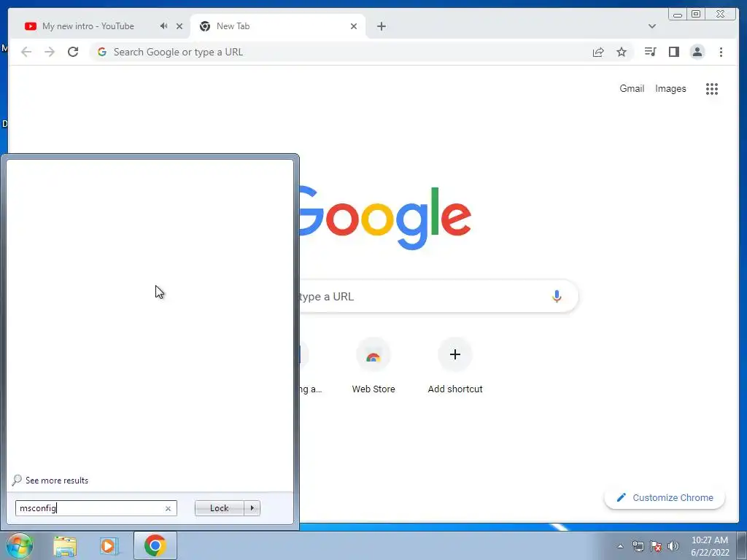
Task: Open Windows Explorer from the taskbar
Action: click(x=65, y=546)
